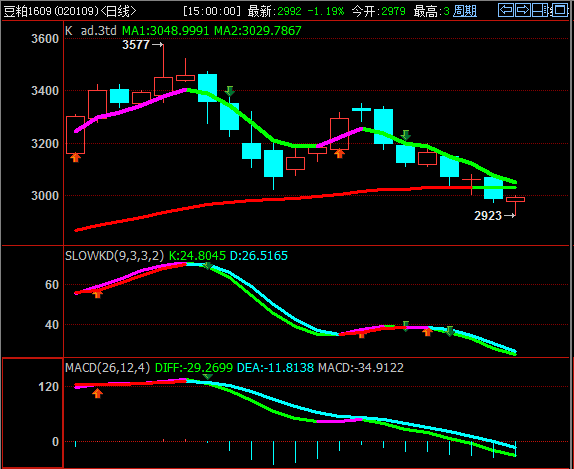
Task: Click the back arrow icon in header
Action: coord(506,10)
